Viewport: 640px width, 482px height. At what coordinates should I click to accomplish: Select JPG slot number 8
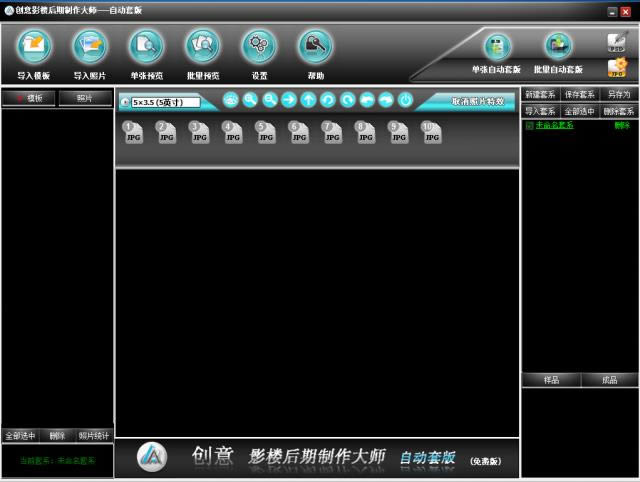[x=365, y=133]
